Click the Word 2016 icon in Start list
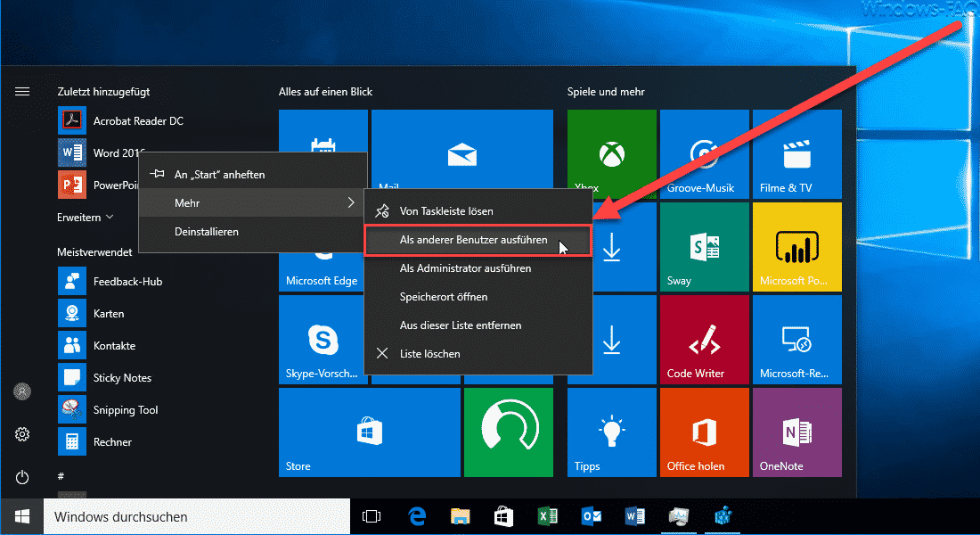This screenshot has width=980, height=535. pyautogui.click(x=72, y=152)
